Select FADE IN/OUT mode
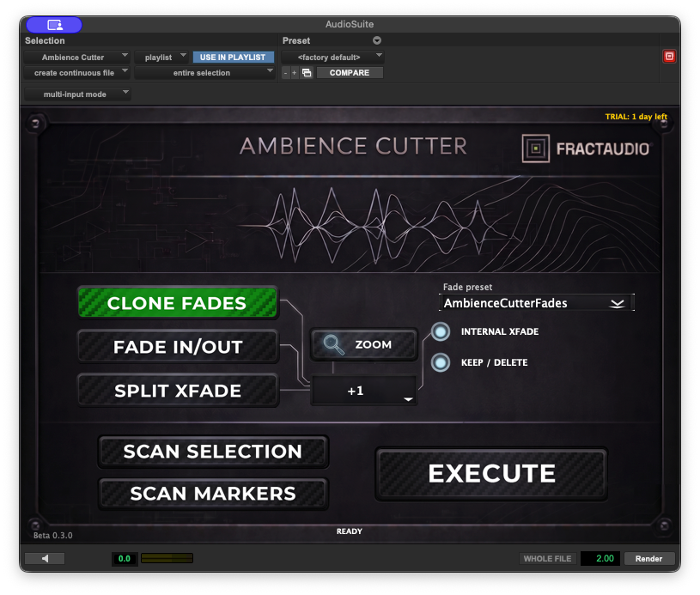Image resolution: width=700 pixels, height=595 pixels. [x=178, y=347]
